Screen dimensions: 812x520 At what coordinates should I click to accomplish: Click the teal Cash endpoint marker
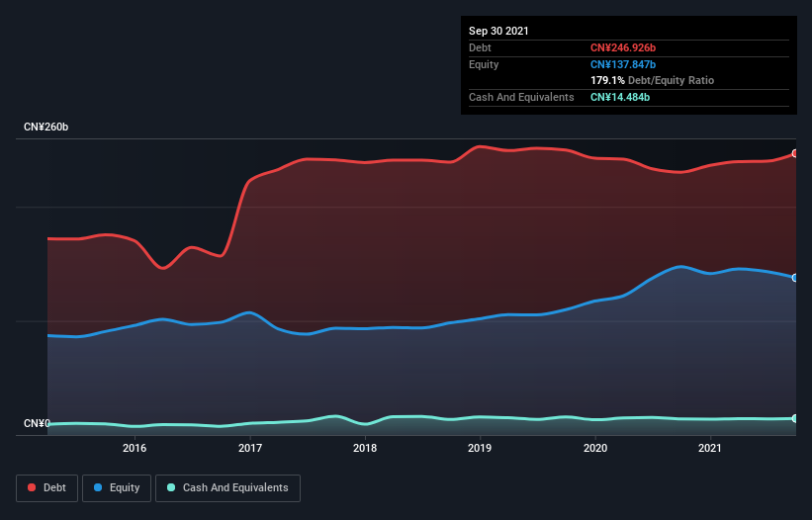tap(795, 418)
